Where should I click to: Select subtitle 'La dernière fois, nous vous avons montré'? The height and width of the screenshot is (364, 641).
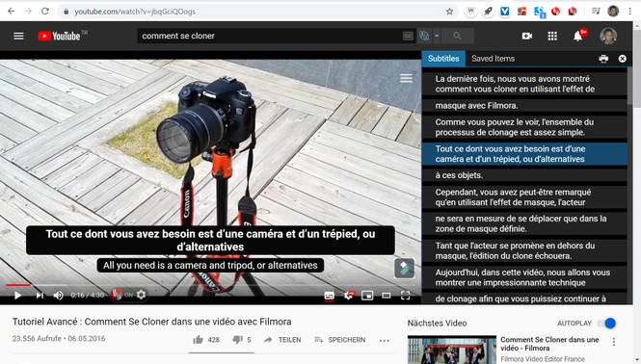(x=524, y=84)
